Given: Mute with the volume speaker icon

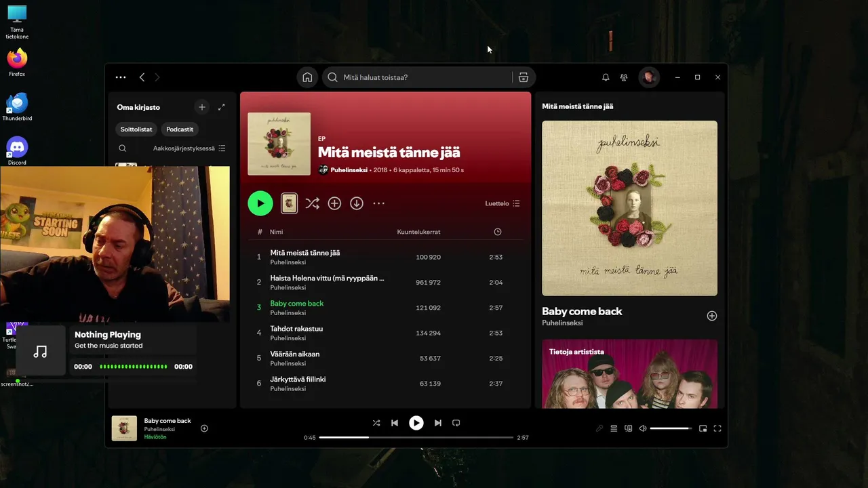Looking at the screenshot, I should pyautogui.click(x=643, y=428).
